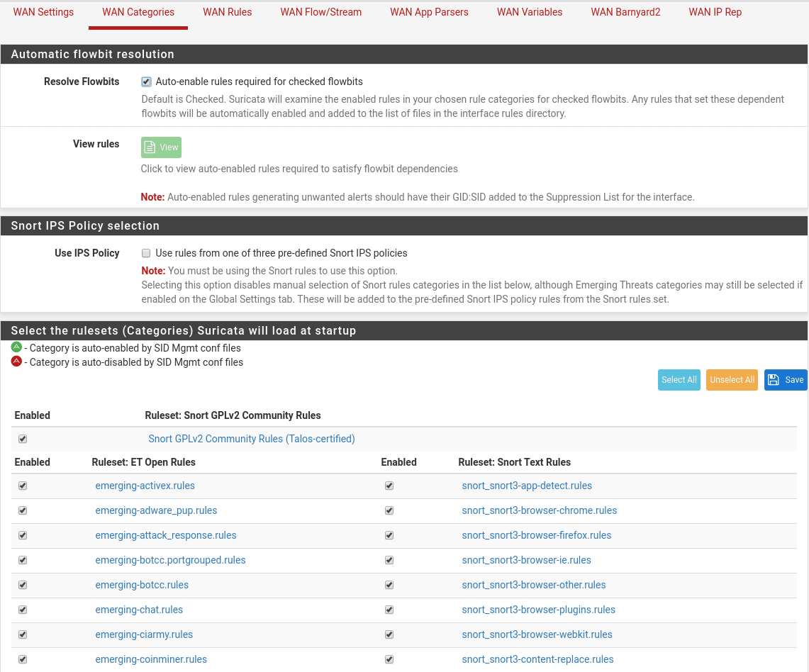Toggle snort_snort3-browser-ie.rules checkbox
The height and width of the screenshot is (672, 809).
(389, 560)
